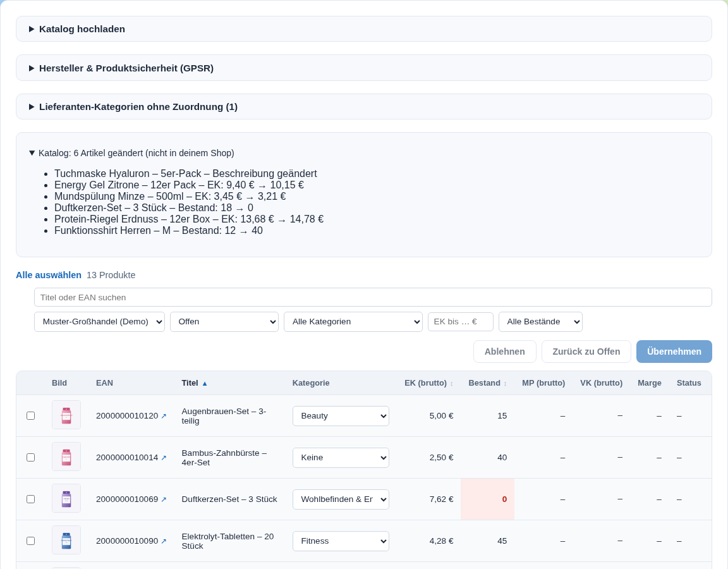
Task: Click the Bestand sort icon
Action: pyautogui.click(x=505, y=383)
